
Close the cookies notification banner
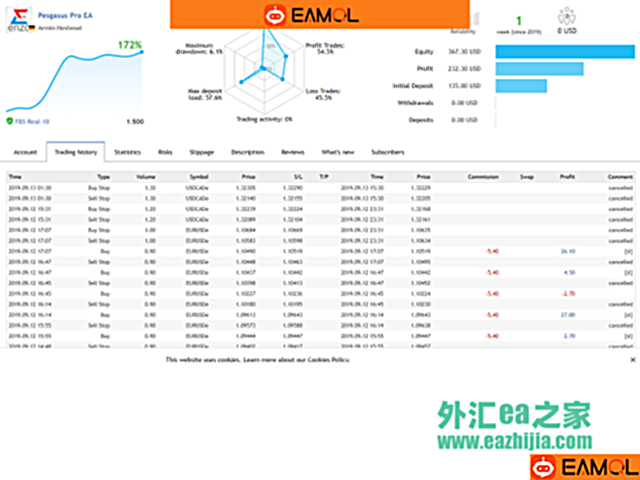633,360
